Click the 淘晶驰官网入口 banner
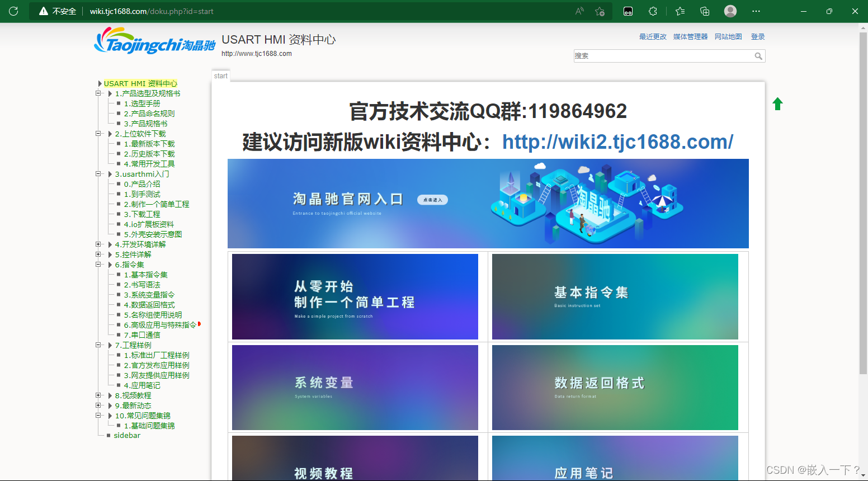Viewport: 868px width, 481px height. click(x=488, y=204)
